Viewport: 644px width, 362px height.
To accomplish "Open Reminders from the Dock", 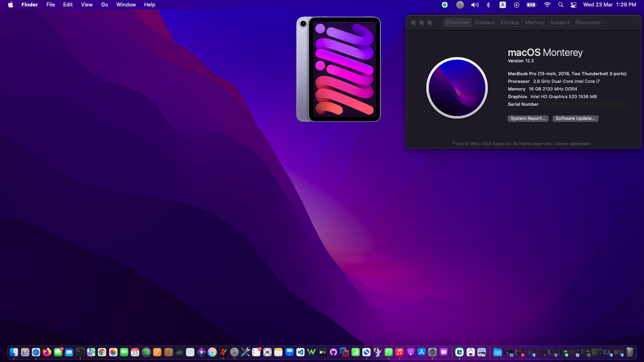I will pyautogui.click(x=256, y=352).
